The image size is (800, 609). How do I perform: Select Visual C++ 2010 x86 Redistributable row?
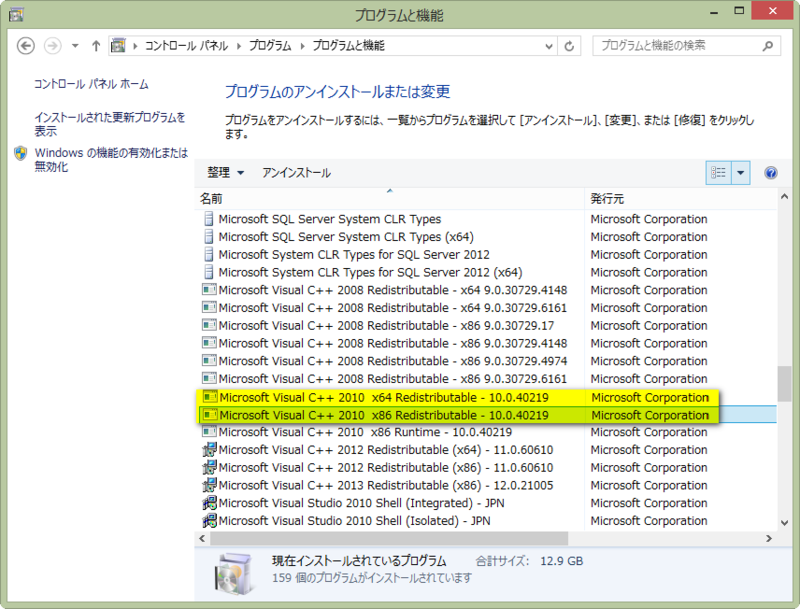point(486,415)
